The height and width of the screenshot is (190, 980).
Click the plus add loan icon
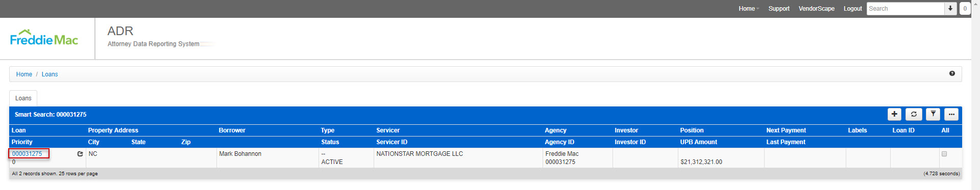pos(894,115)
